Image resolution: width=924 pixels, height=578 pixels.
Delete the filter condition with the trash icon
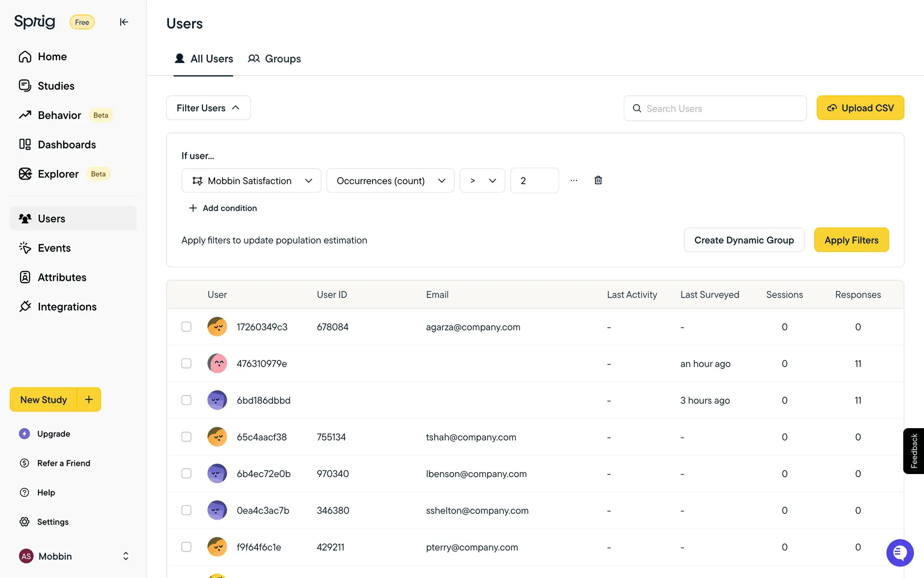[x=598, y=180]
